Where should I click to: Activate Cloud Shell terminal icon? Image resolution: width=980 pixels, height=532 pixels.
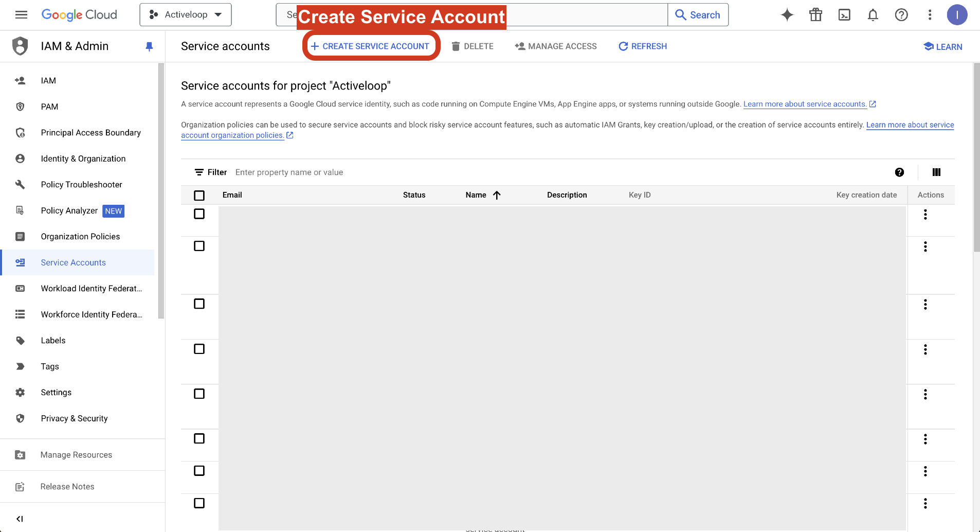click(844, 15)
